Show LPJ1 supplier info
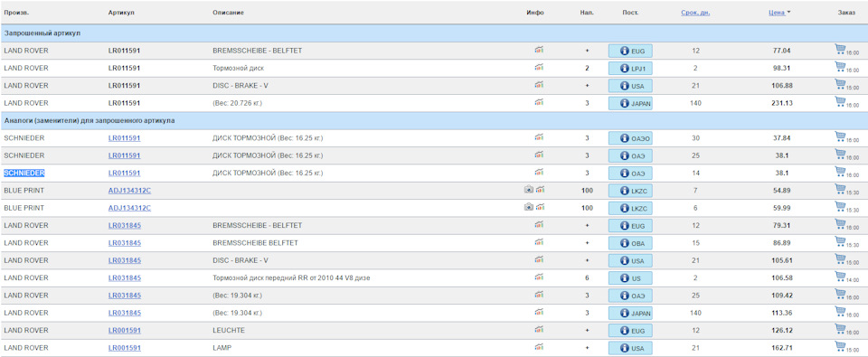Image resolution: width=868 pixels, height=357 pixels. click(x=630, y=68)
